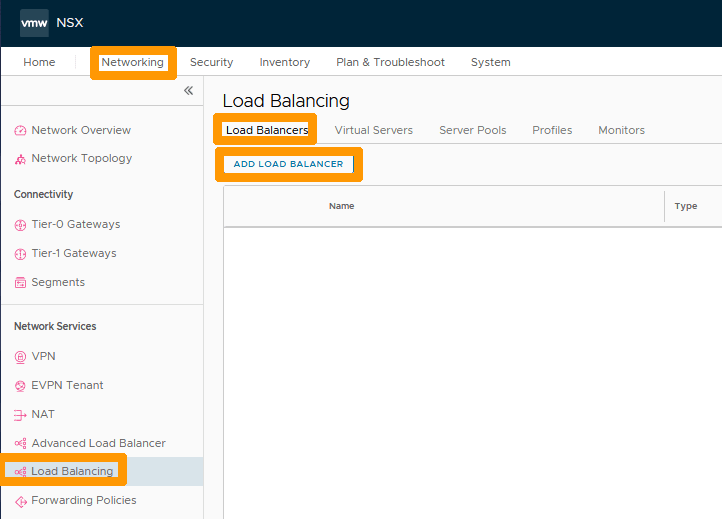Open the Home tab
The height and width of the screenshot is (519, 722).
coord(39,62)
